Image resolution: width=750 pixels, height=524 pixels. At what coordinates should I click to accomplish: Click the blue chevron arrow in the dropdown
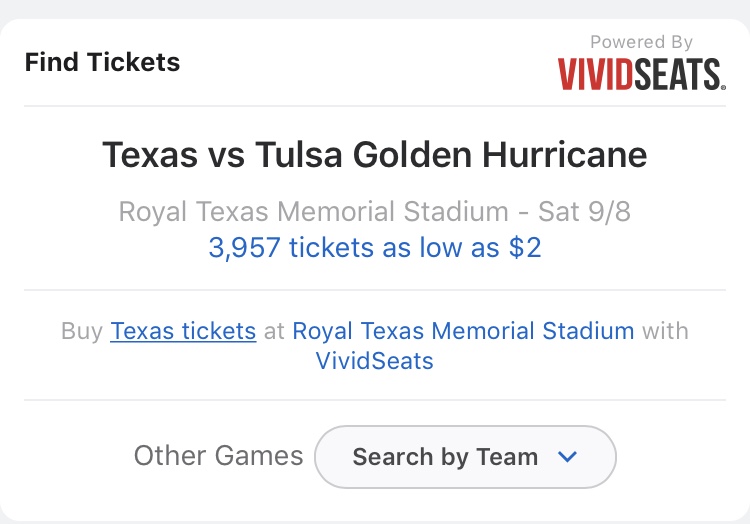[567, 457]
